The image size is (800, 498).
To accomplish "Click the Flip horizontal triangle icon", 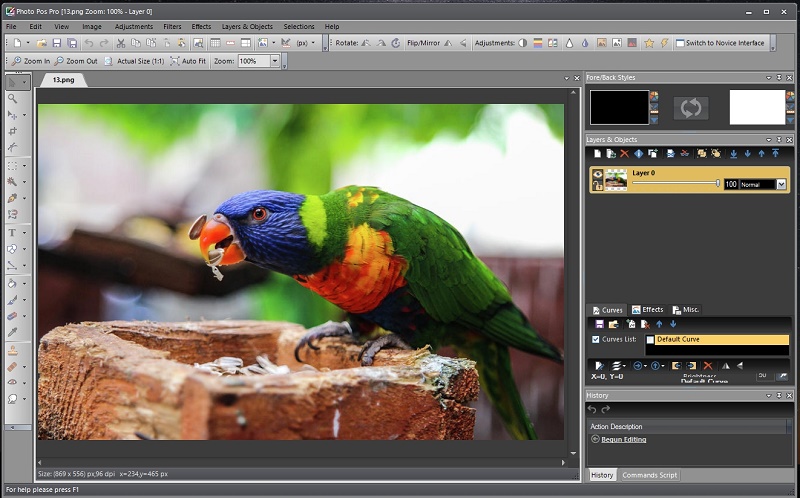I will 448,43.
